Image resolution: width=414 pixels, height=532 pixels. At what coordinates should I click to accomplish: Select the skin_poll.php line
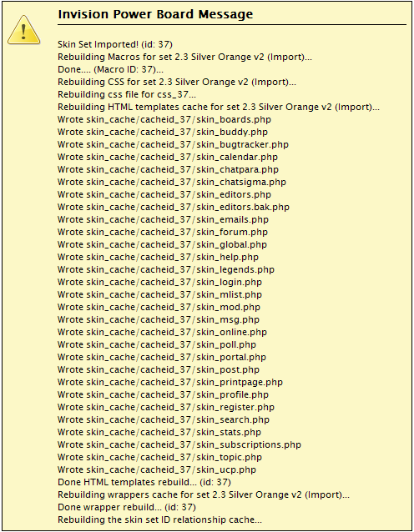(x=157, y=345)
